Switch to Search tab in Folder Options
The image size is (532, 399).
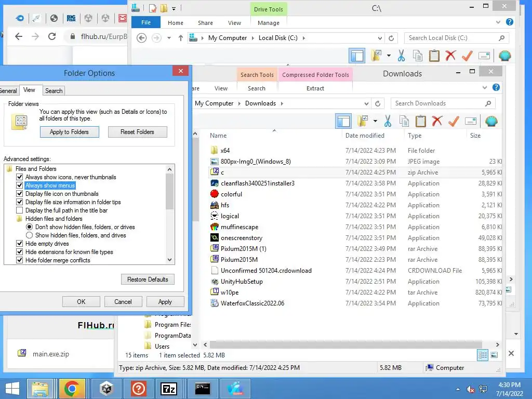(54, 90)
